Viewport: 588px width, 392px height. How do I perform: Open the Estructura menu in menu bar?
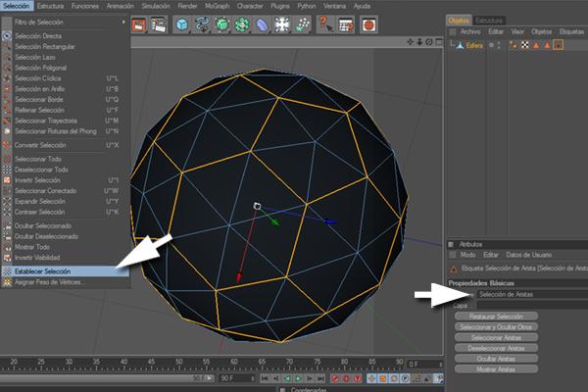50,6
